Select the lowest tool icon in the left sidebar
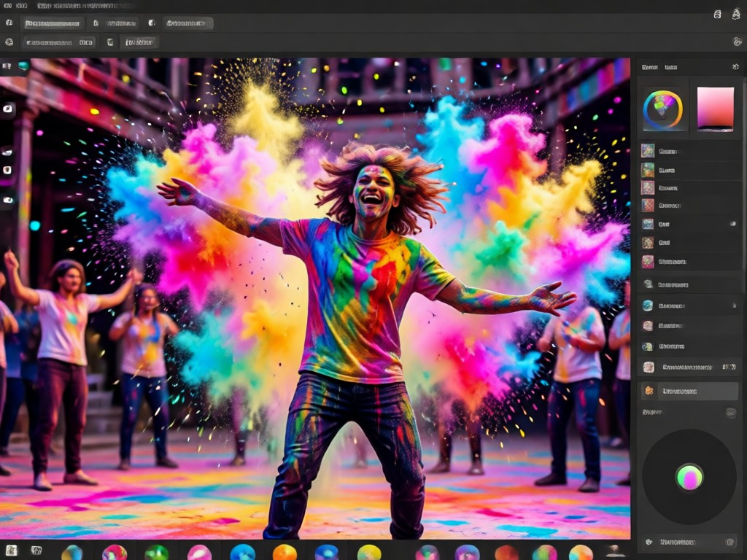This screenshot has width=747, height=560. click(8, 200)
